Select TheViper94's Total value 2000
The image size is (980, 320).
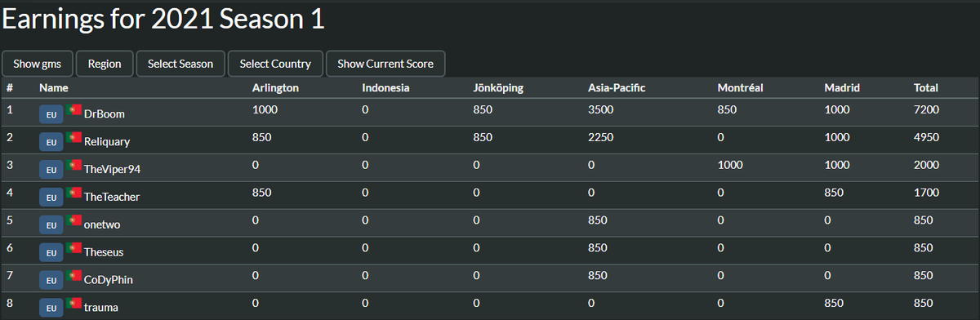[926, 165]
